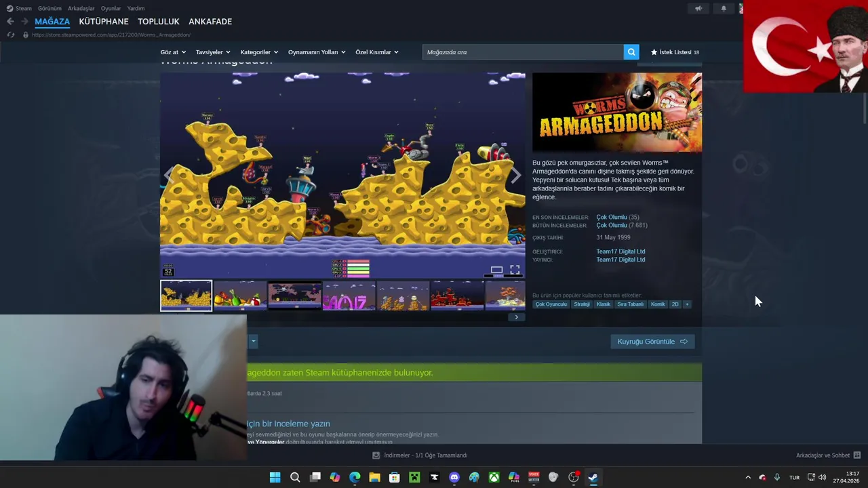Select the Strateji tag

click(x=582, y=304)
